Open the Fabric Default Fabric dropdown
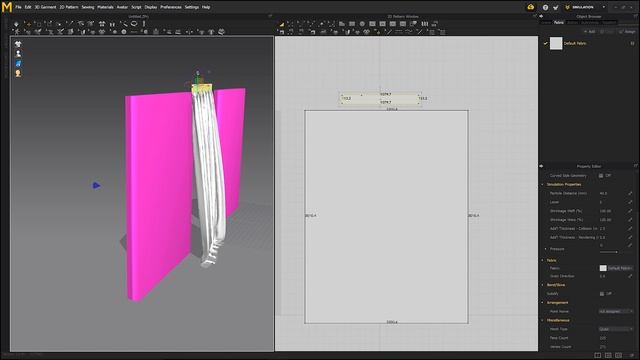The width and height of the screenshot is (640, 360). (x=620, y=268)
